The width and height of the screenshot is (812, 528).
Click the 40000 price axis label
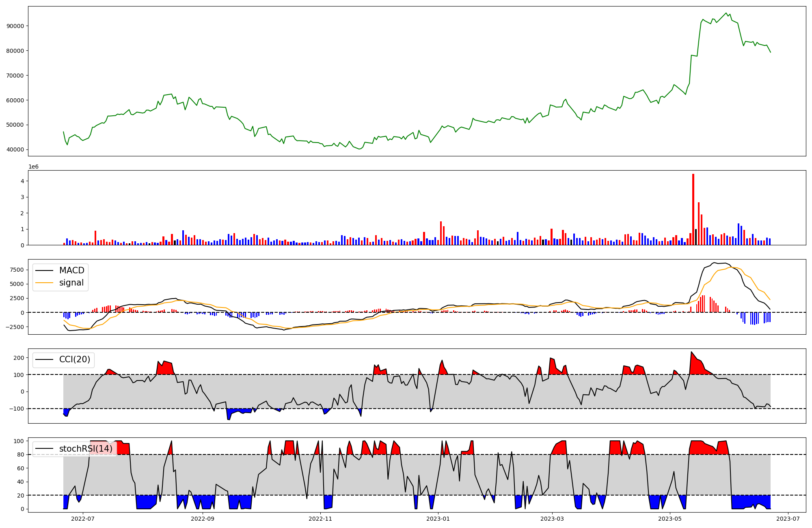pyautogui.click(x=15, y=149)
